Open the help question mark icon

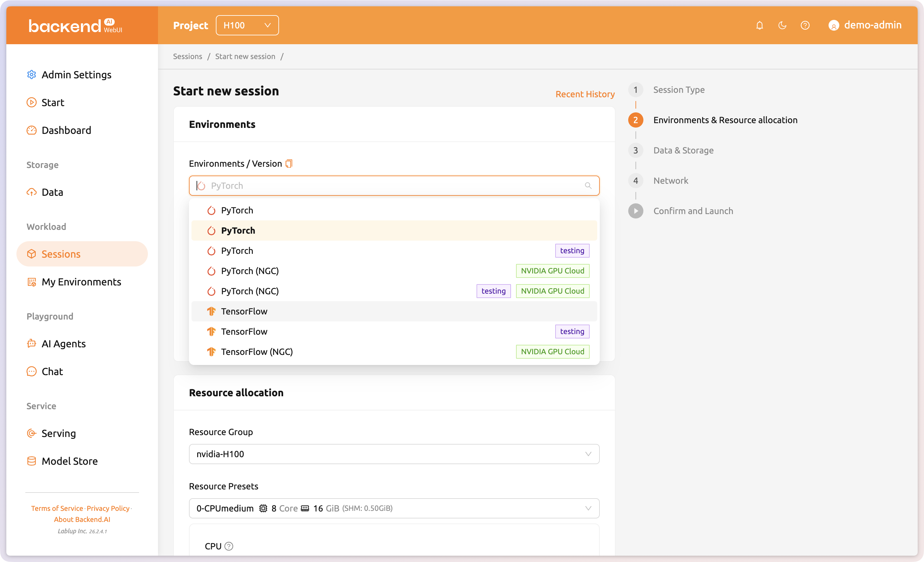pyautogui.click(x=805, y=26)
